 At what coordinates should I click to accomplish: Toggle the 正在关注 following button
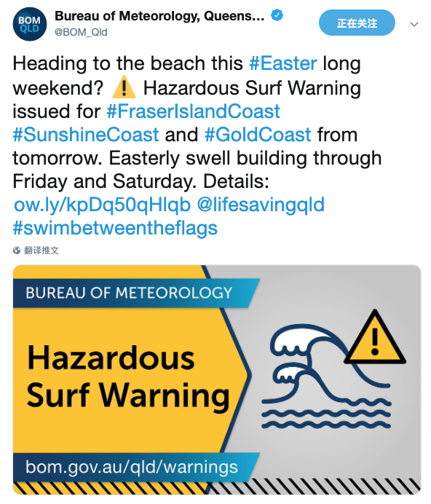(x=357, y=23)
